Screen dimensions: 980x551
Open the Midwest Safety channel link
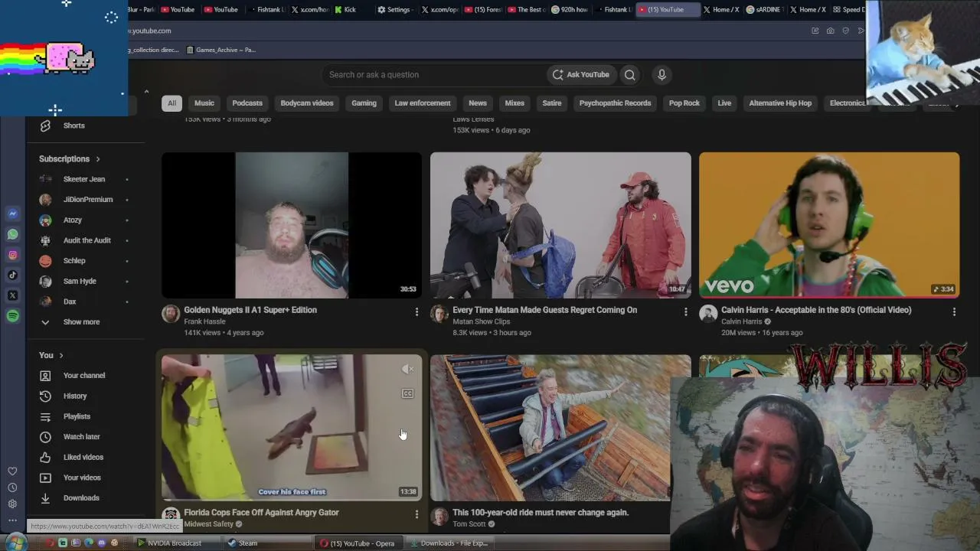208,524
